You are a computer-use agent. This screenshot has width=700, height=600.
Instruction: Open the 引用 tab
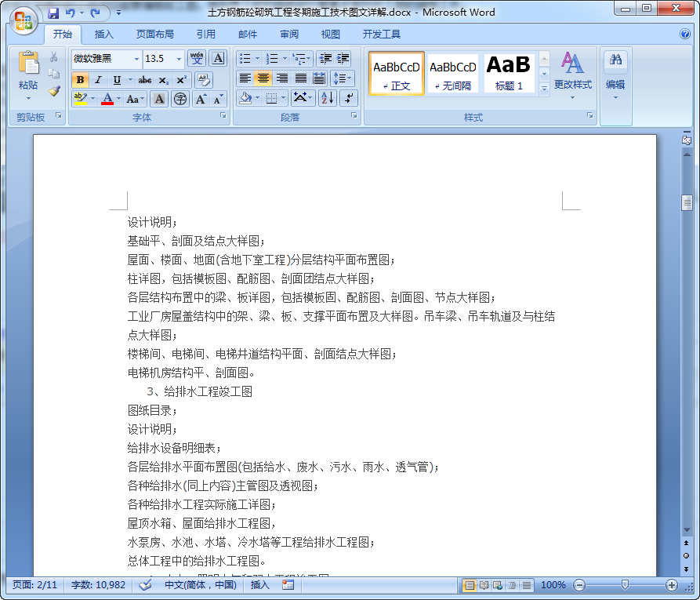point(206,34)
